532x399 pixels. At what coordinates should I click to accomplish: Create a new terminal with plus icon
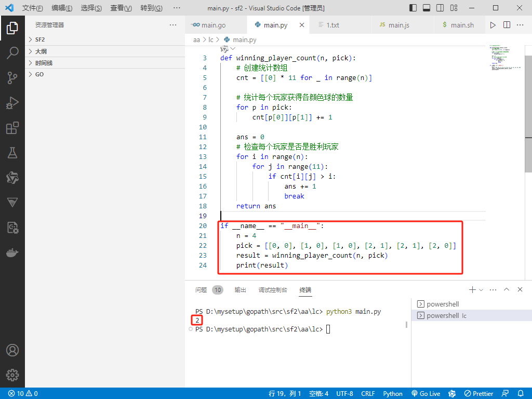tap(472, 290)
